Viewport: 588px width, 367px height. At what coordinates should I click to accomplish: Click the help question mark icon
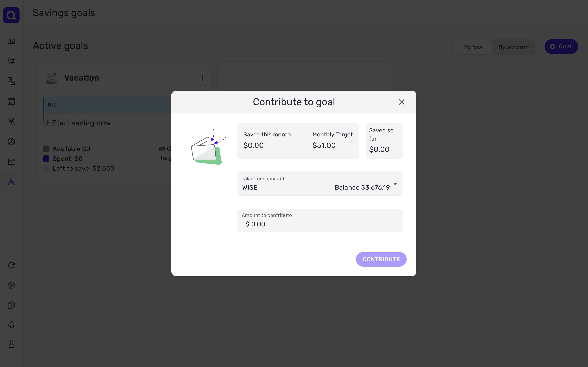click(x=11, y=305)
